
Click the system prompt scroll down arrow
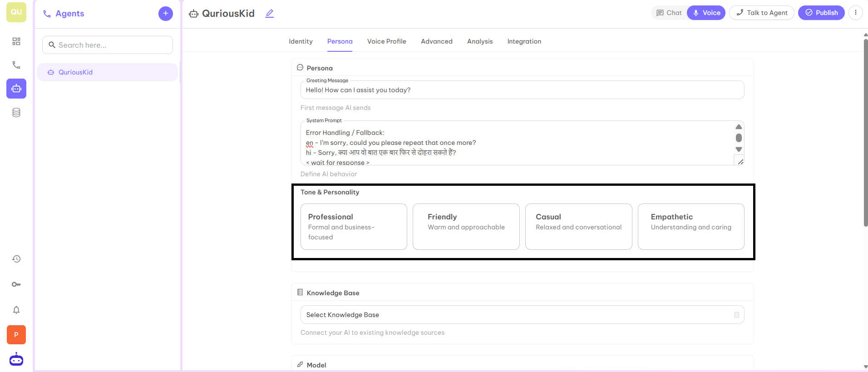point(739,149)
